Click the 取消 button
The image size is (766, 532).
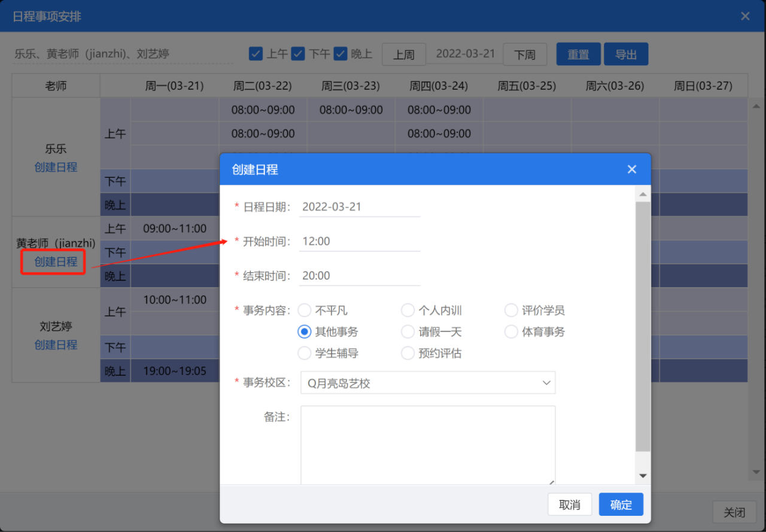click(x=569, y=505)
